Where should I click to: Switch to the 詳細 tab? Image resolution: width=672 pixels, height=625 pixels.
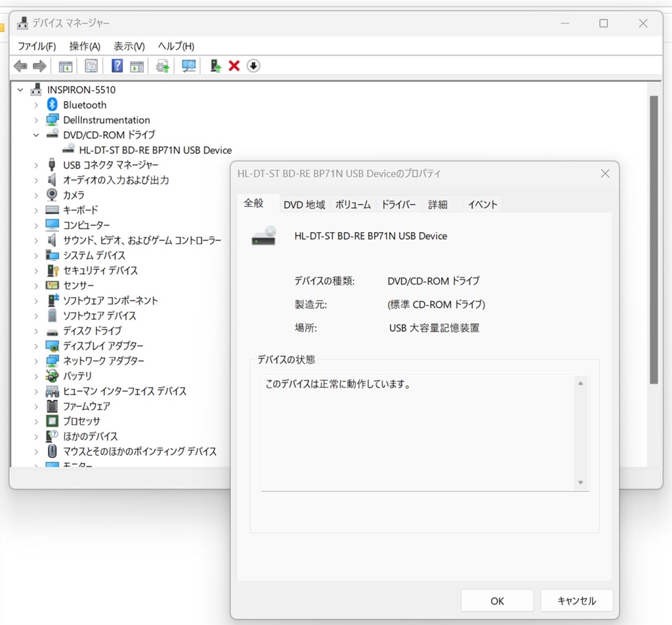[438, 205]
